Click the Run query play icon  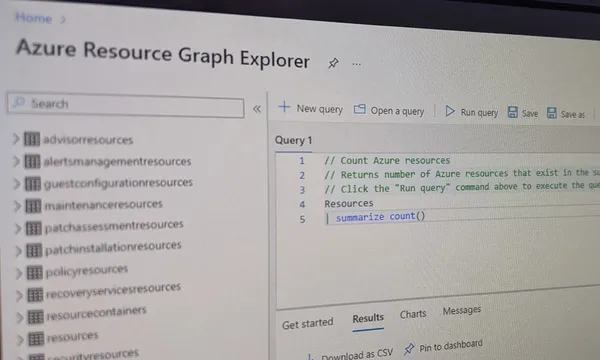[450, 111]
